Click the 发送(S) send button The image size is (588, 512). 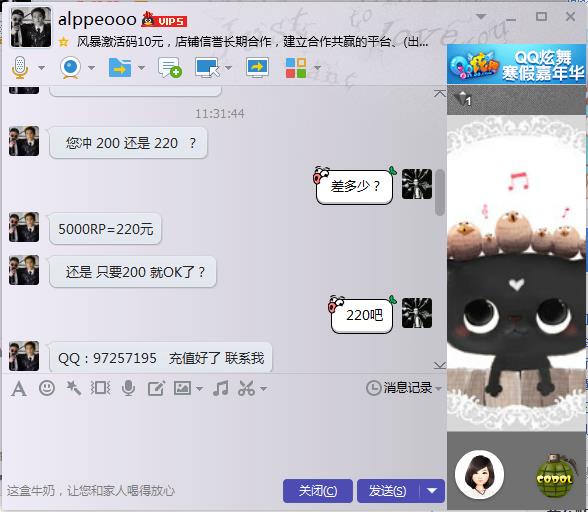point(388,491)
